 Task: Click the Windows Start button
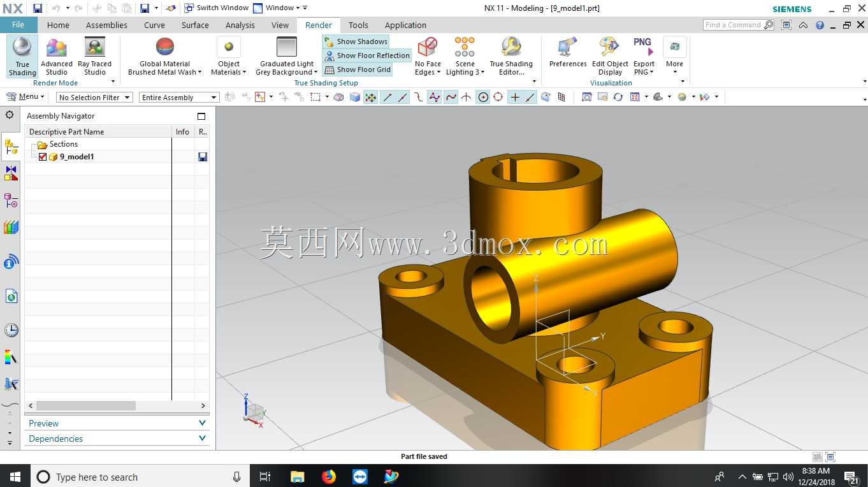point(15,476)
